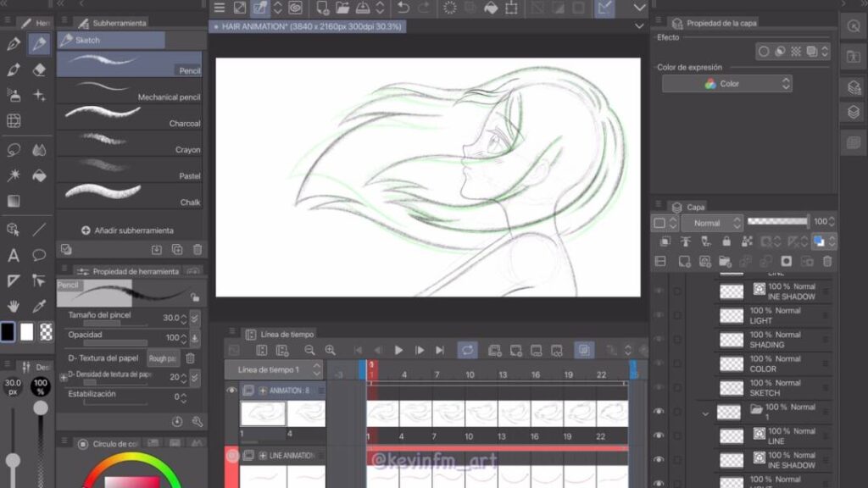
Task: Select the transparent color swatch
Action: click(46, 332)
